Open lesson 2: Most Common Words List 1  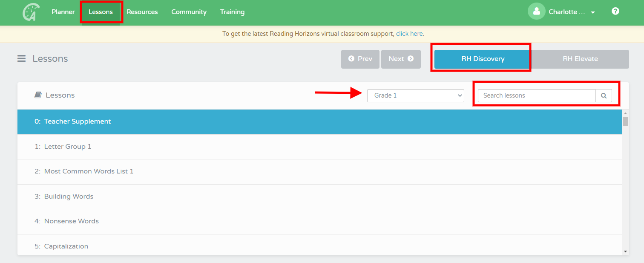(x=319, y=171)
